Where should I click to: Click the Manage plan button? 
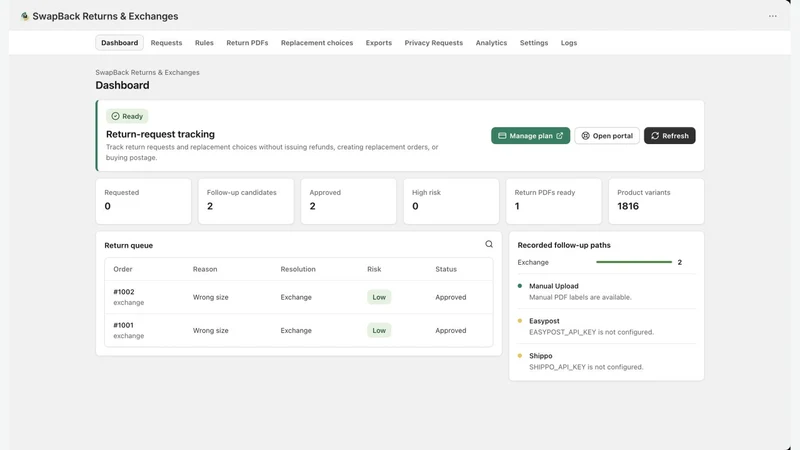(x=531, y=136)
